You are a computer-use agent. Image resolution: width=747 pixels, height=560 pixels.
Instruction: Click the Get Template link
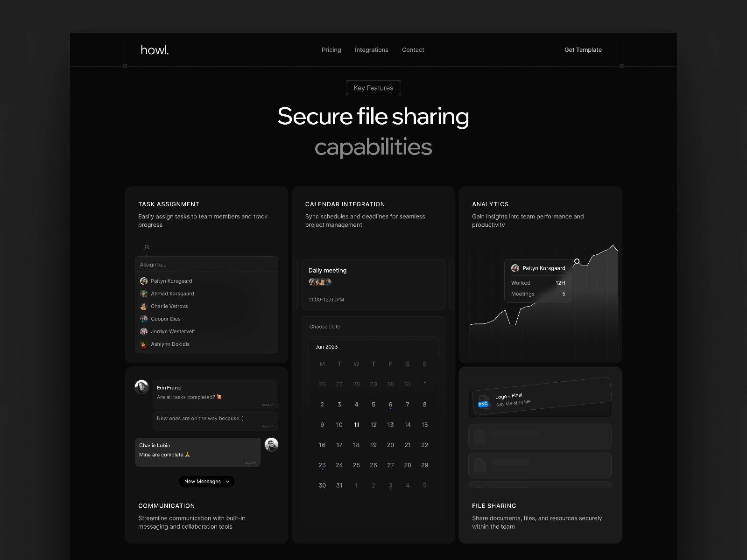(x=583, y=50)
